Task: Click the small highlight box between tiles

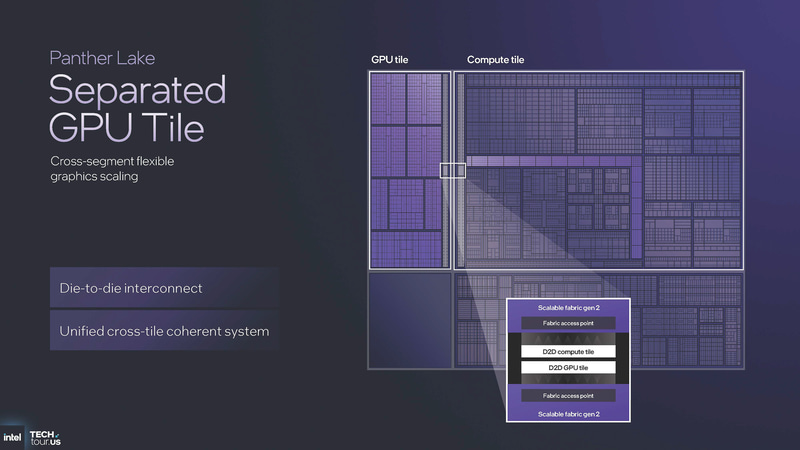Action: coord(453,170)
